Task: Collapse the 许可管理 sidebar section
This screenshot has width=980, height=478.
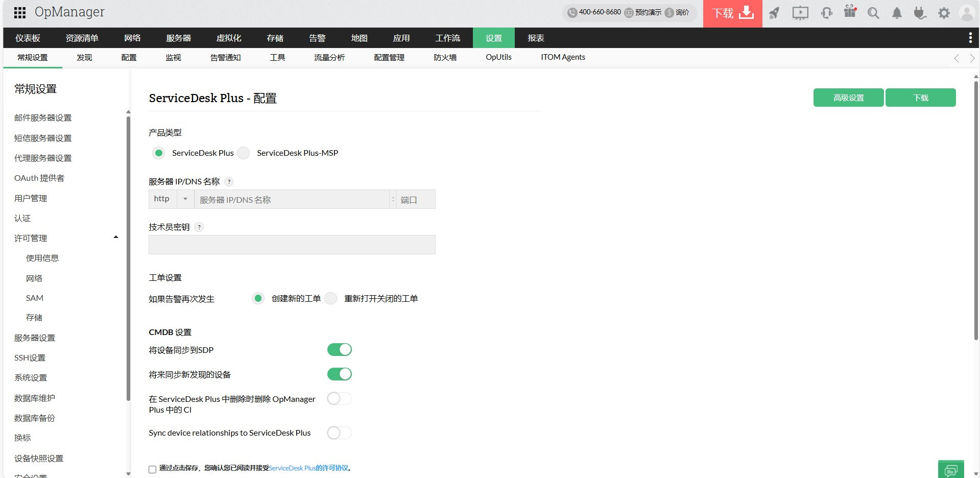Action: [116, 237]
